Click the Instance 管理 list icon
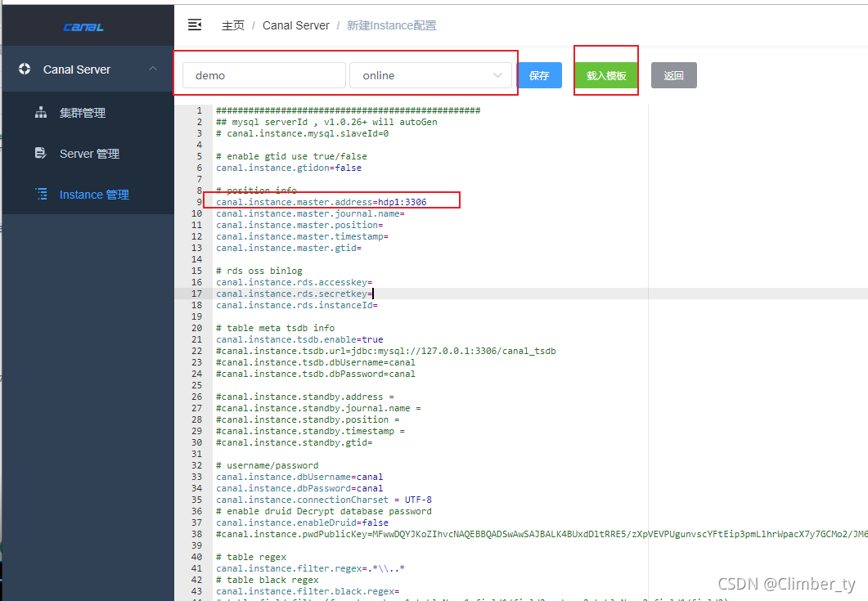 pyautogui.click(x=41, y=194)
